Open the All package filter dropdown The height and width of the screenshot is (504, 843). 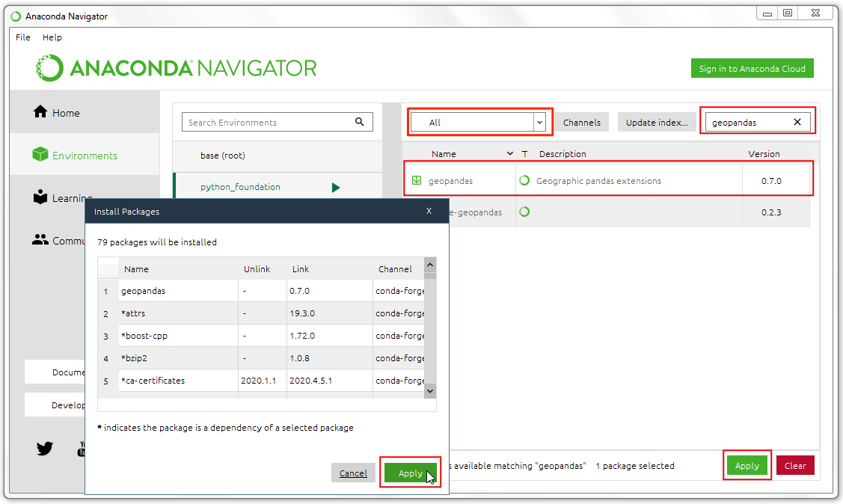478,122
